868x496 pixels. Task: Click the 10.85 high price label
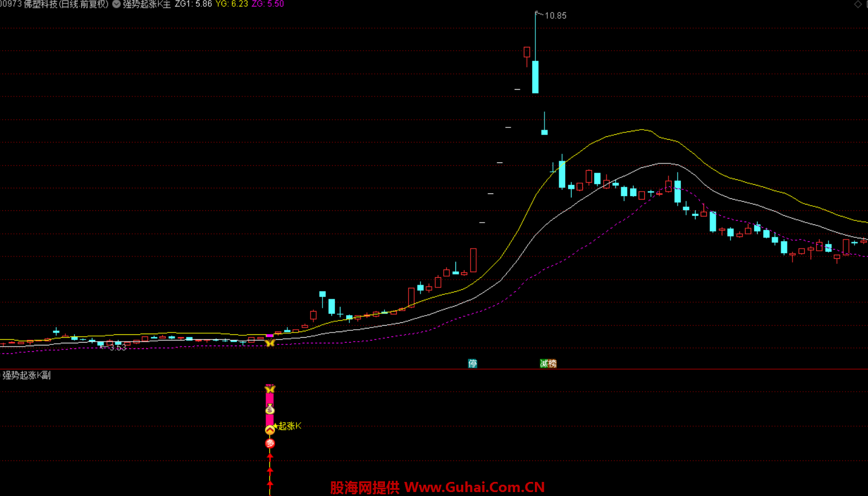pyautogui.click(x=555, y=16)
